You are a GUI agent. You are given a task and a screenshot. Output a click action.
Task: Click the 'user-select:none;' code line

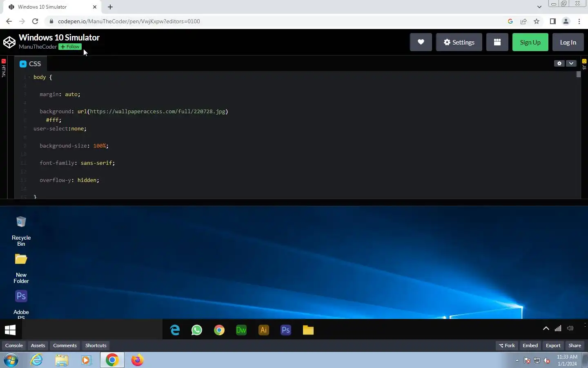pos(60,128)
